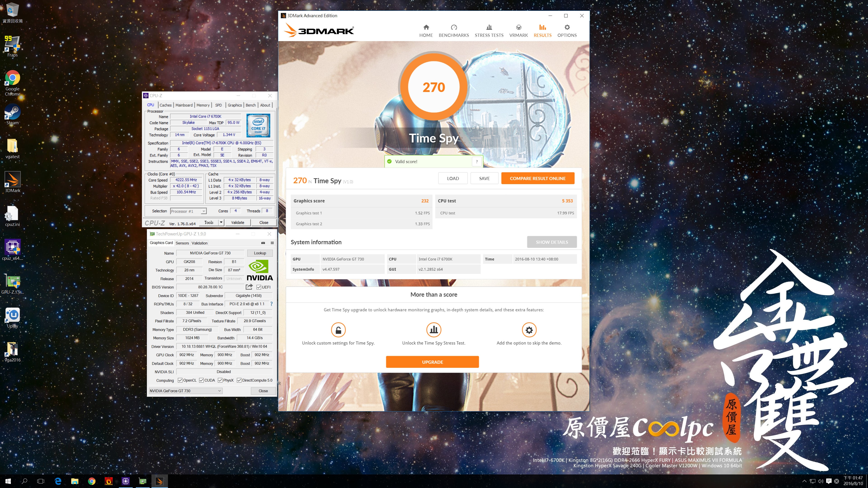The width and height of the screenshot is (868, 488).
Task: Switch to Memory tab in CPU-Z
Action: click(x=203, y=105)
